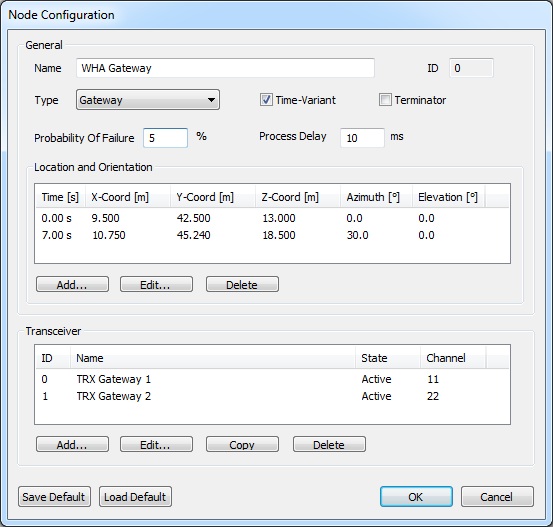Select TRX Gateway 1 transceiver row
This screenshot has height=527, width=553.
tap(272, 379)
